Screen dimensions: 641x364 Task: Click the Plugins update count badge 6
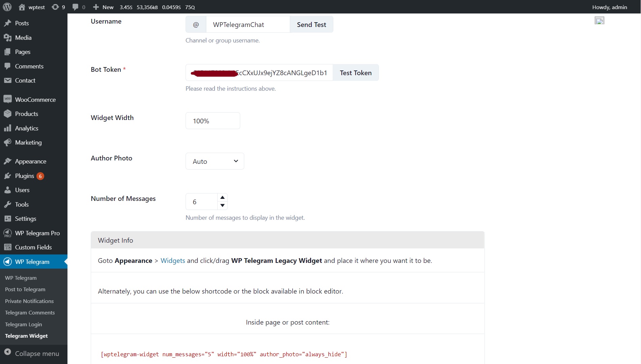40,176
